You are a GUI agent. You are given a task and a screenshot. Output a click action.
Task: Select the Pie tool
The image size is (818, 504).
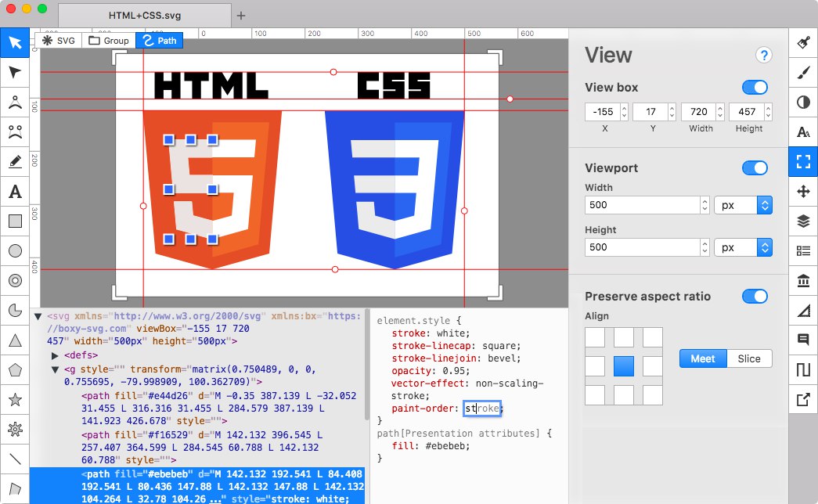15,311
